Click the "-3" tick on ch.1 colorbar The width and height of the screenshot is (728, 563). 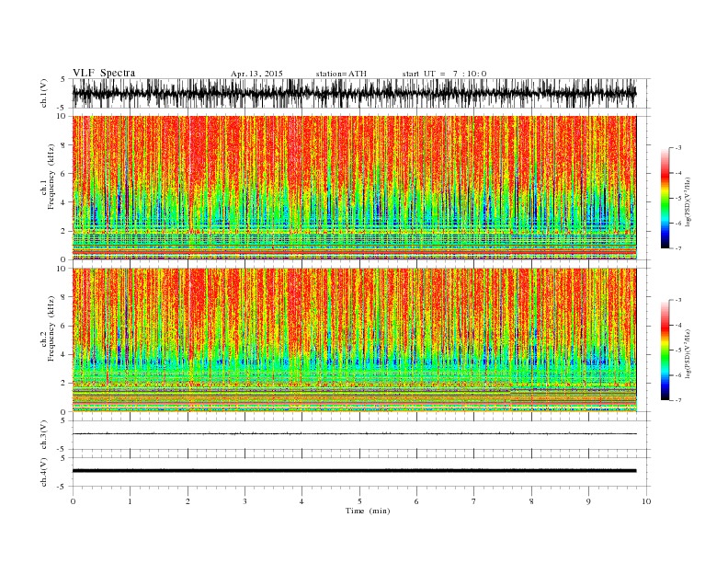click(x=677, y=148)
